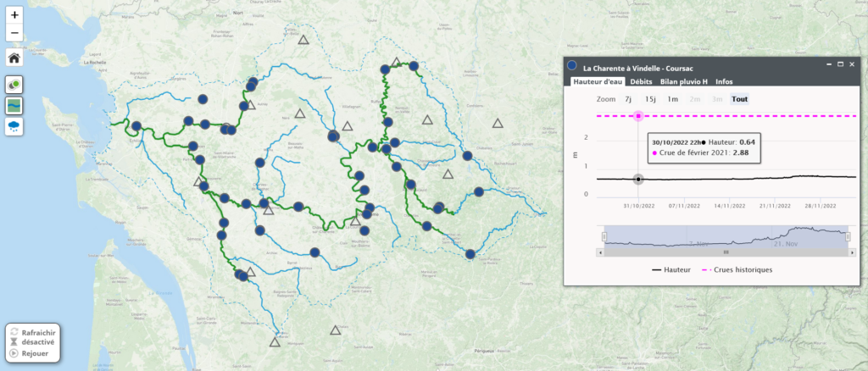
Task: Toggle the station markers layer
Action: (x=14, y=85)
